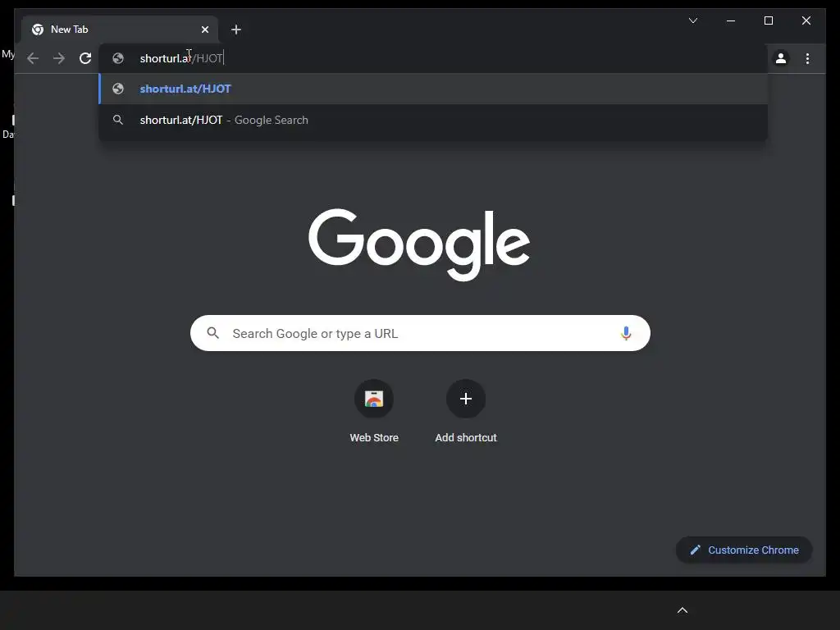
Task: Open the Chrome three-dot menu
Action: (x=807, y=58)
